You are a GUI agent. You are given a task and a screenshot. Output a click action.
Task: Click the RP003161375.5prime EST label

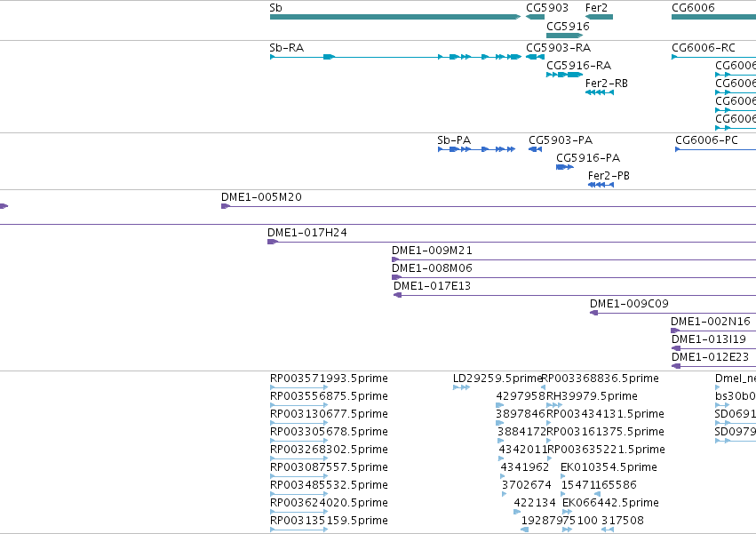point(605,431)
